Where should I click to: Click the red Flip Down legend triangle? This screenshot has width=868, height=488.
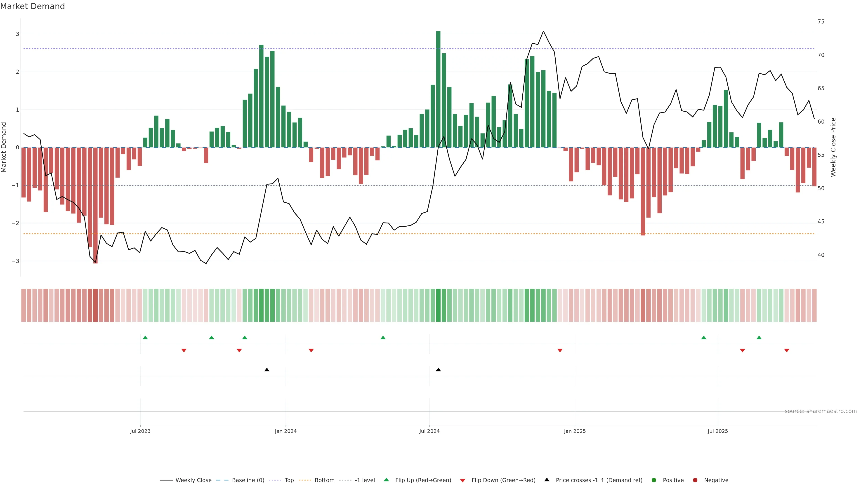tap(462, 480)
